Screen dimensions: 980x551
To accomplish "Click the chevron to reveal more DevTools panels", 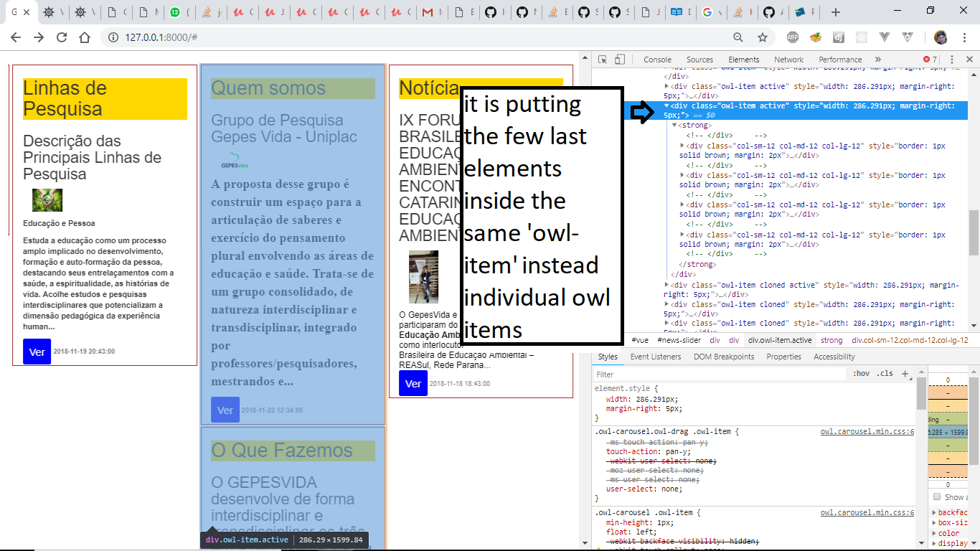I will [x=877, y=60].
